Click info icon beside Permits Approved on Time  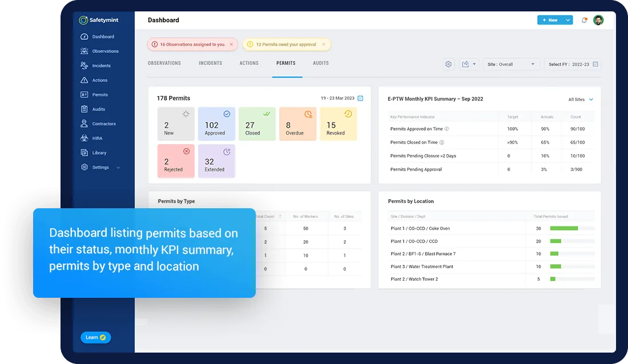click(446, 129)
